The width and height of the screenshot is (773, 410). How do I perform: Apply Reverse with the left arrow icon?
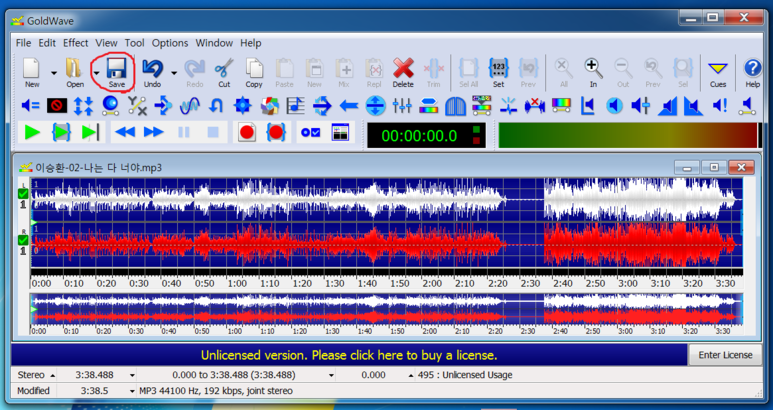click(349, 105)
